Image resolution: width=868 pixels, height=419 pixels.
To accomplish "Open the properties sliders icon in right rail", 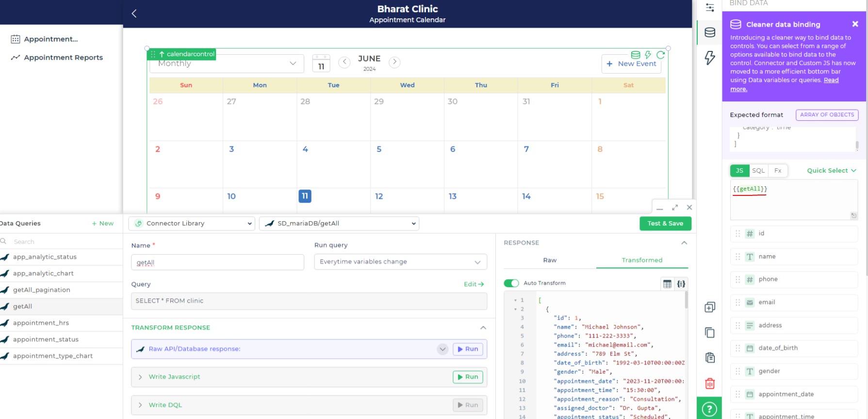I will pos(710,7).
